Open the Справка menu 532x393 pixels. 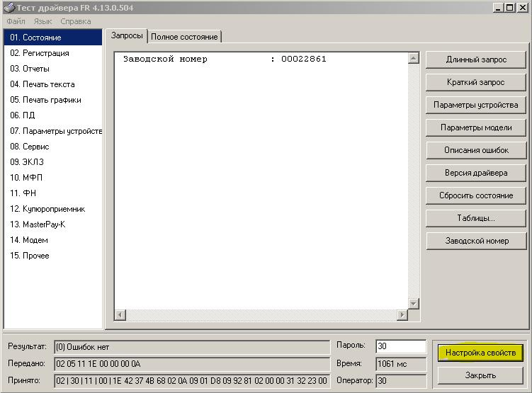(x=75, y=21)
